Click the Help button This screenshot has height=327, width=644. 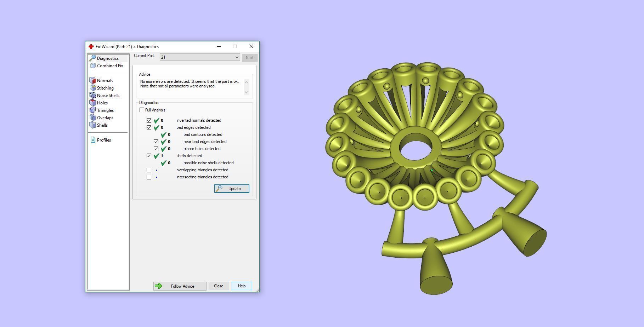tap(242, 286)
